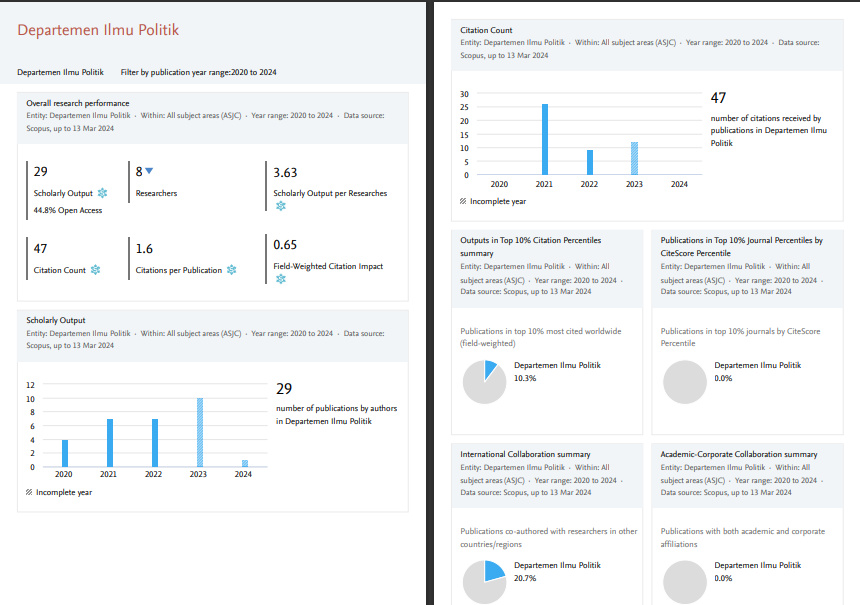The image size is (860, 605).
Task: Click Academic-Corporate Collaboration summary heading
Action: pos(739,454)
